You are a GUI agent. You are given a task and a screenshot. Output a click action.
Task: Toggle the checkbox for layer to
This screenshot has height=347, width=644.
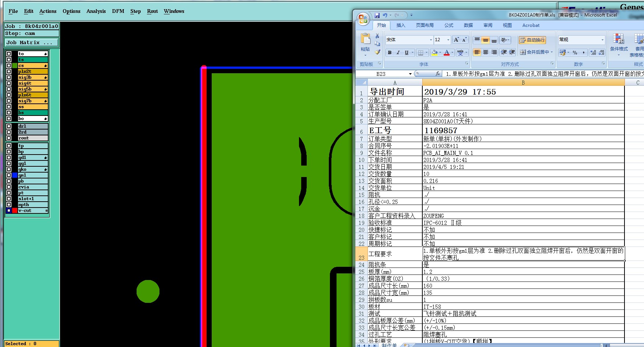[x=9, y=54]
